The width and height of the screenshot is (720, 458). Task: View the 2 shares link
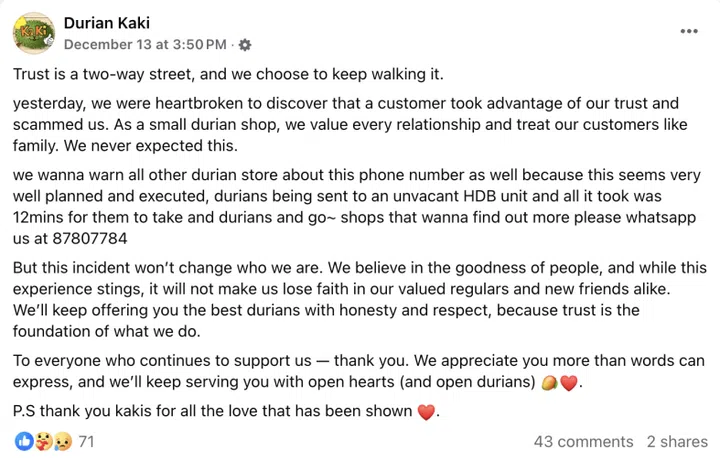point(677,441)
